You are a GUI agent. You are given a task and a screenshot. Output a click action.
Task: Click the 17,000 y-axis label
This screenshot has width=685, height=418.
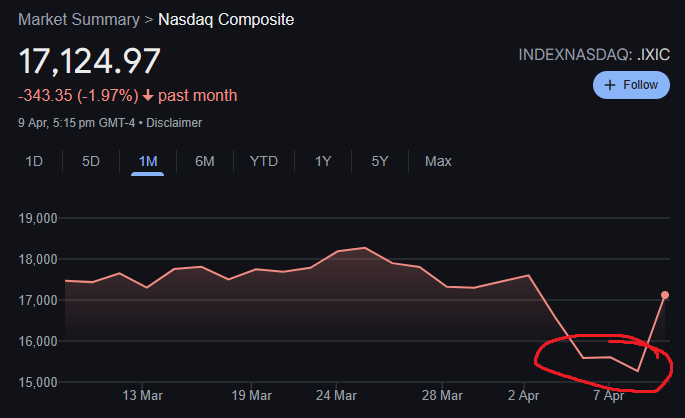coord(38,301)
